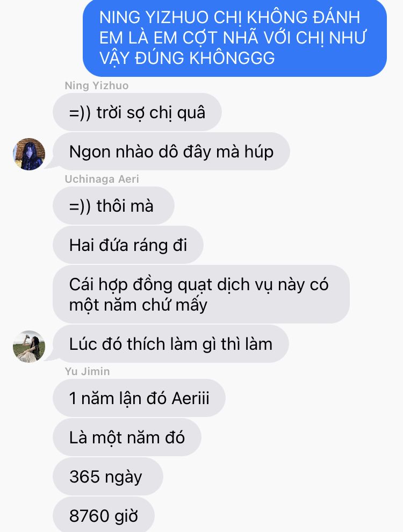Select message '365 ngày'
This screenshot has height=532, width=403.
click(108, 476)
